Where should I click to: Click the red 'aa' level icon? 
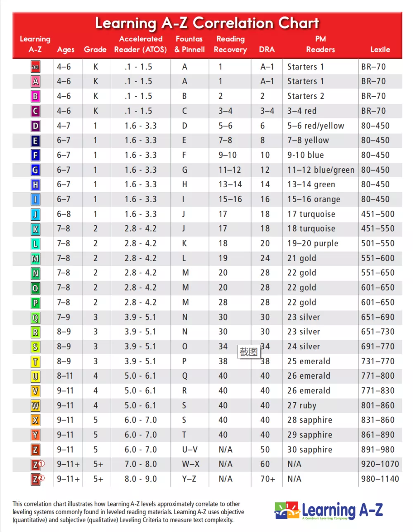[36, 67]
